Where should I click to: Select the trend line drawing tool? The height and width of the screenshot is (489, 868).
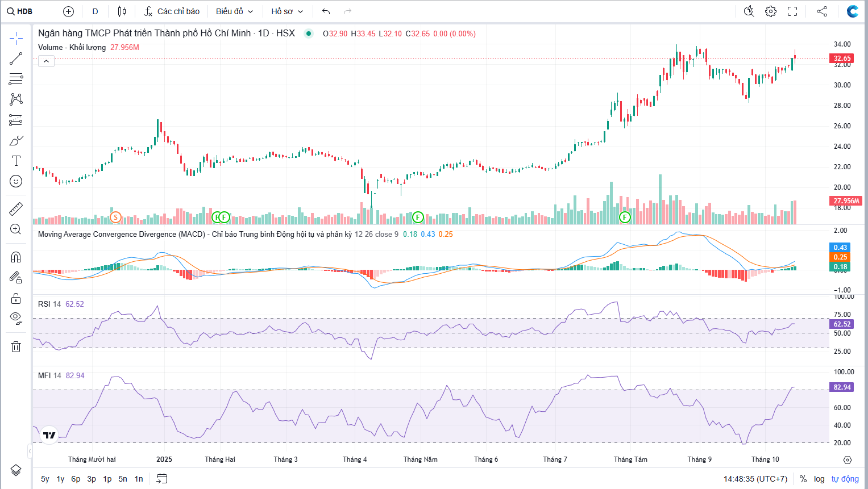click(16, 58)
